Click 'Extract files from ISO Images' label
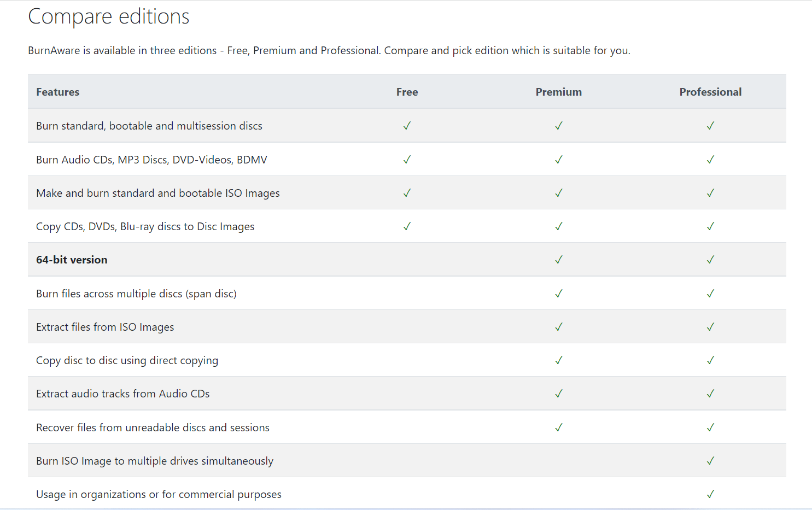Viewport: 812px width, 510px height. click(105, 327)
